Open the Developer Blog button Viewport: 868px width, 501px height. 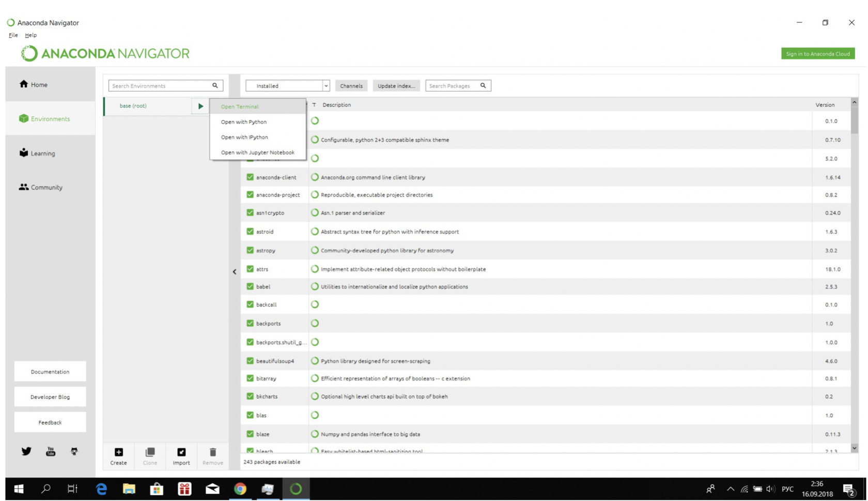(50, 397)
